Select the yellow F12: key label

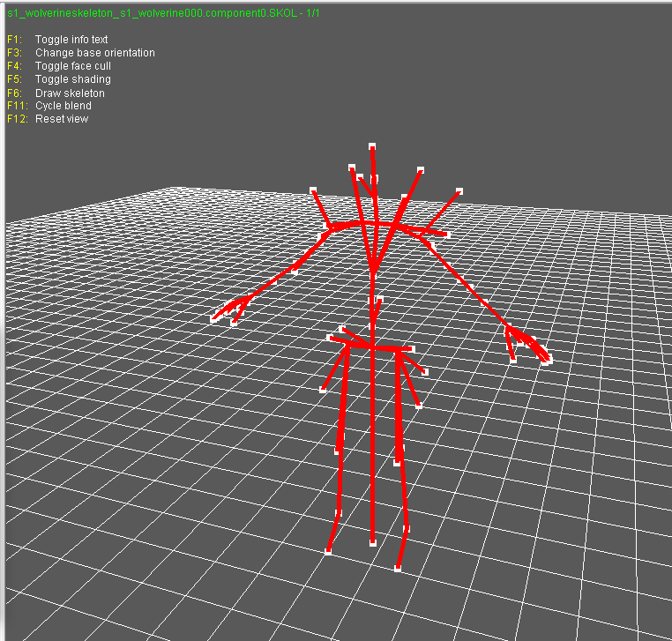click(x=17, y=119)
